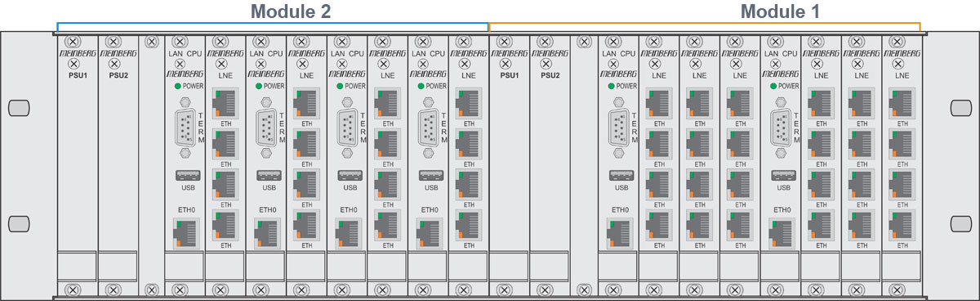The image size is (980, 301).
Task: Click blank label field below Module 2's PSU1
Action: (77, 266)
